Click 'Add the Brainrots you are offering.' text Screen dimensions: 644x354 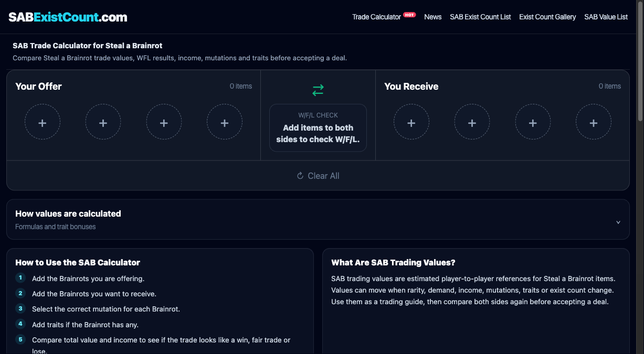click(x=88, y=278)
